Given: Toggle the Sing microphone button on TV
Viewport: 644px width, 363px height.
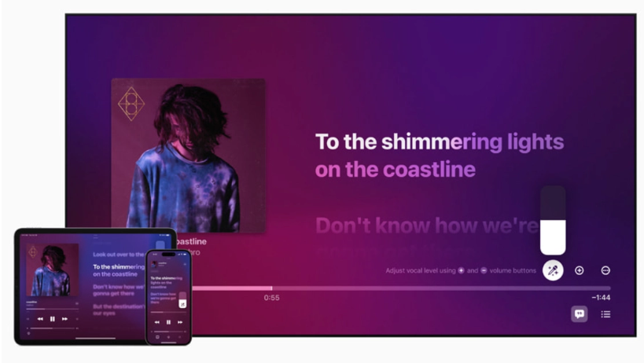Looking at the screenshot, I should [x=553, y=270].
